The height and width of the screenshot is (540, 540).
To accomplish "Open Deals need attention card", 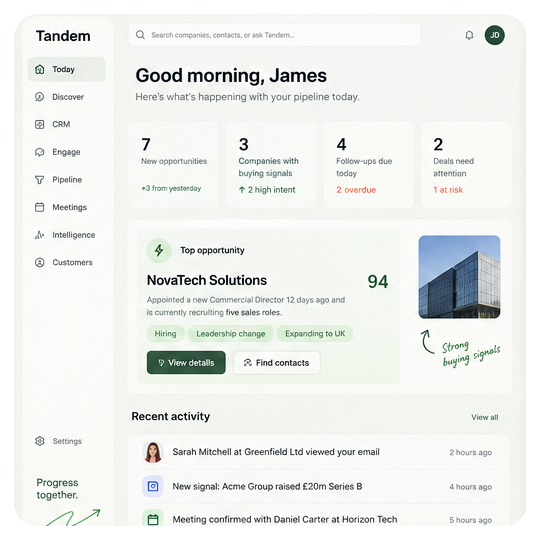I will tap(466, 164).
